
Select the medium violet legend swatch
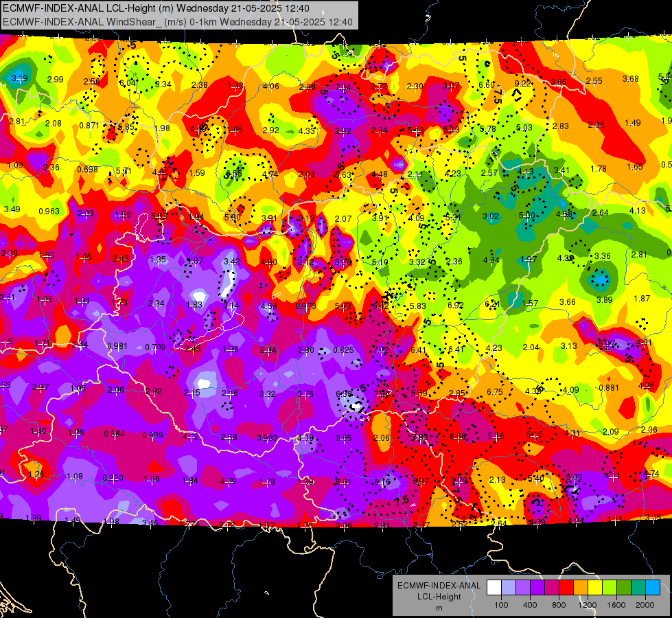tap(523, 588)
